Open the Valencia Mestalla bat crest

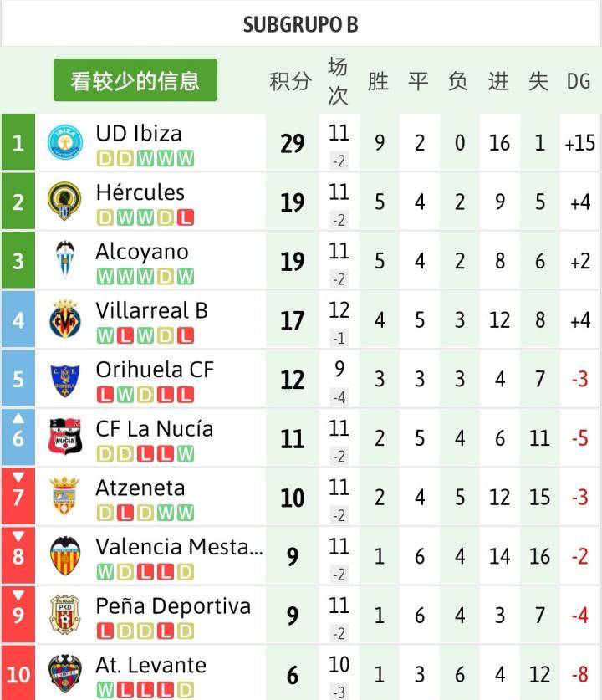click(65, 556)
